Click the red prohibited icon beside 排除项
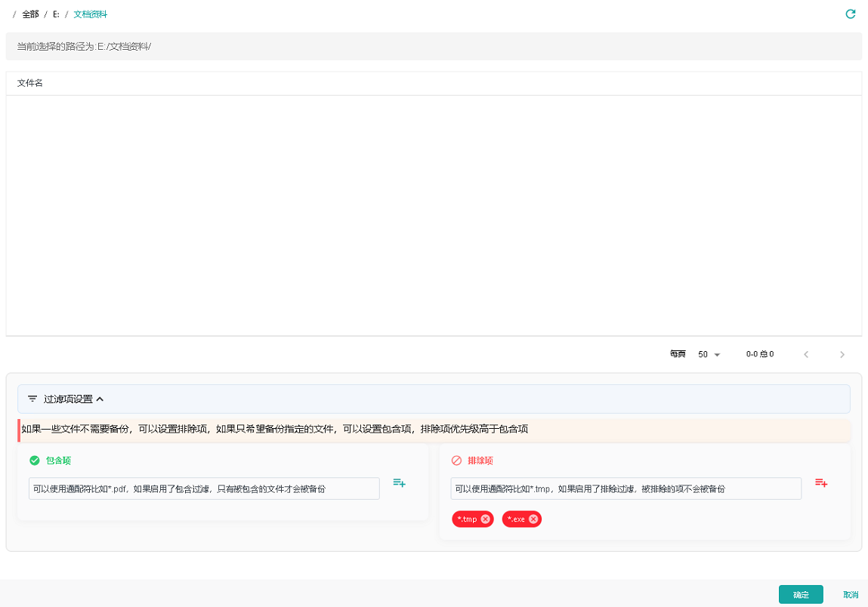This screenshot has width=868, height=607. (456, 461)
